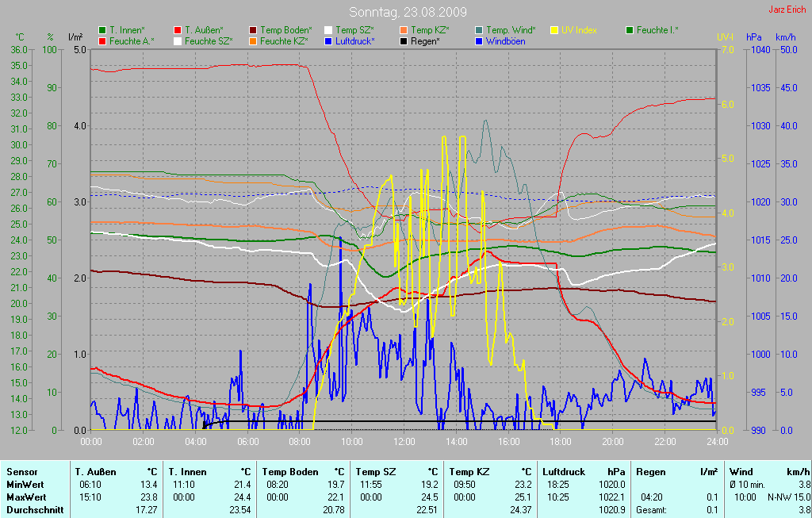The image size is (812, 518).
Task: Click the 1020.9 average pressure value
Action: (x=613, y=510)
